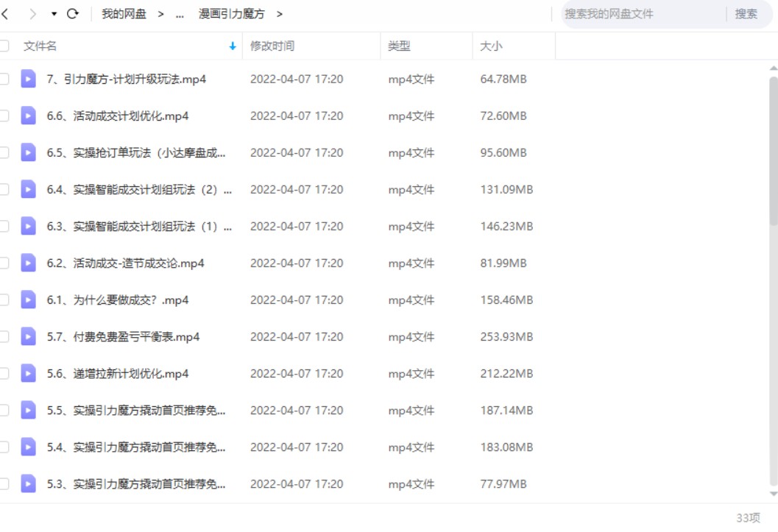Click video icon of 6.5、实操抢订单玩法
The image size is (778, 532).
28,153
